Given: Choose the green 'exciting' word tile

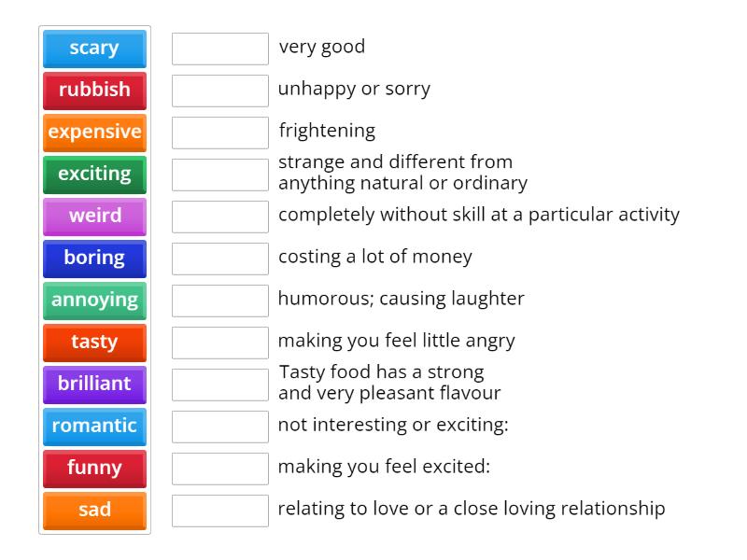Looking at the screenshot, I should 94,175.
